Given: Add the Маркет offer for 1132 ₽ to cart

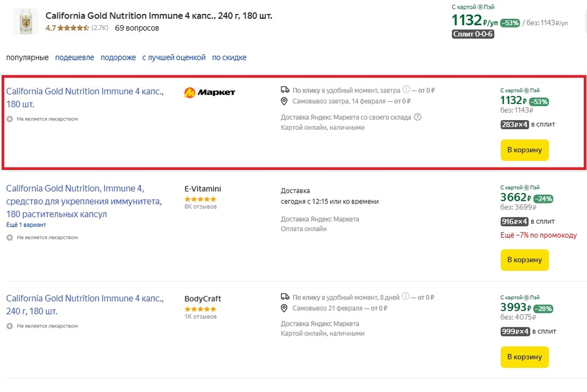Looking at the screenshot, I should (525, 150).
